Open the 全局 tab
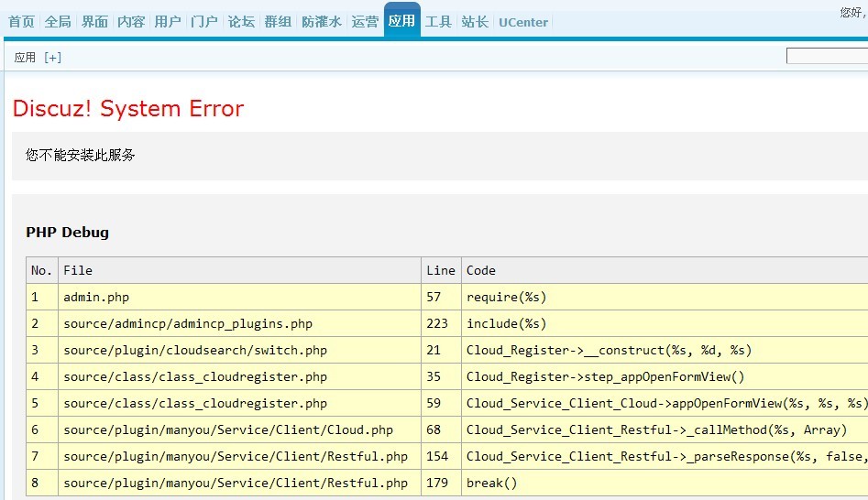 pos(58,22)
